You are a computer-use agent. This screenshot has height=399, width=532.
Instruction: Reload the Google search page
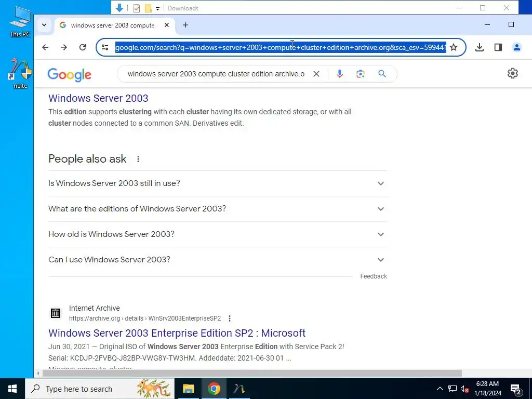click(83, 47)
